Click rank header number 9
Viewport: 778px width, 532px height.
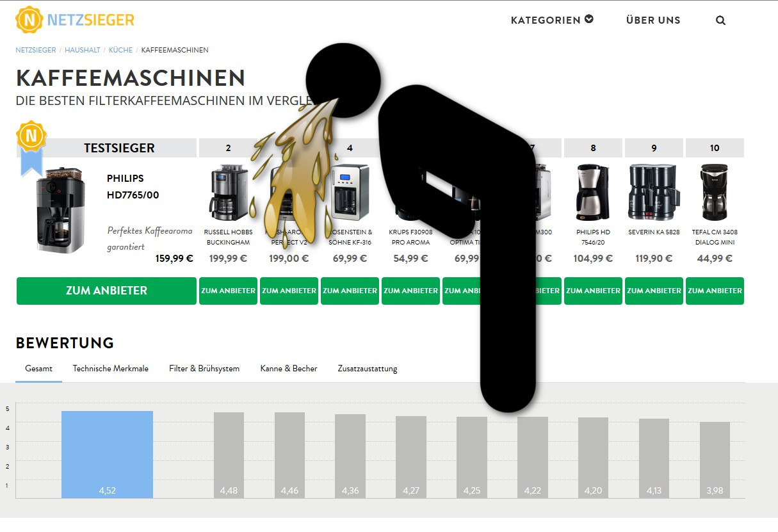(654, 148)
